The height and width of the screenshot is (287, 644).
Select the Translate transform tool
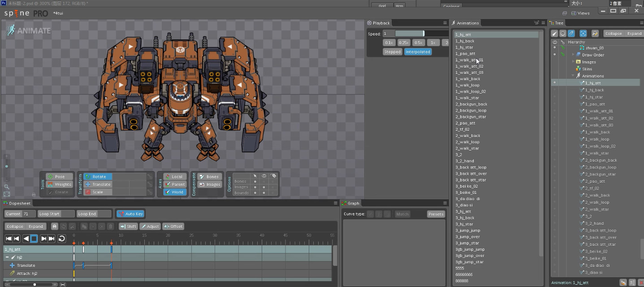click(98, 184)
